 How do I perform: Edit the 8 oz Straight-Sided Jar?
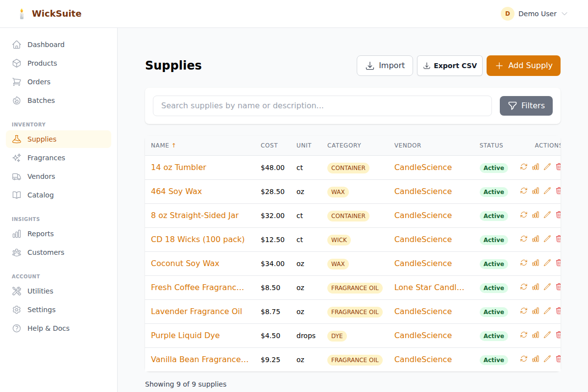tap(547, 215)
